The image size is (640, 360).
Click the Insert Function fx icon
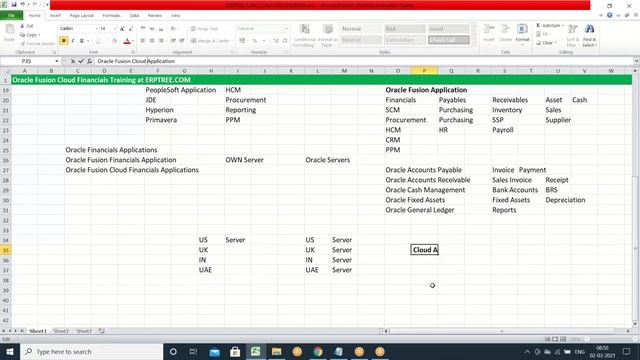pos(89,61)
